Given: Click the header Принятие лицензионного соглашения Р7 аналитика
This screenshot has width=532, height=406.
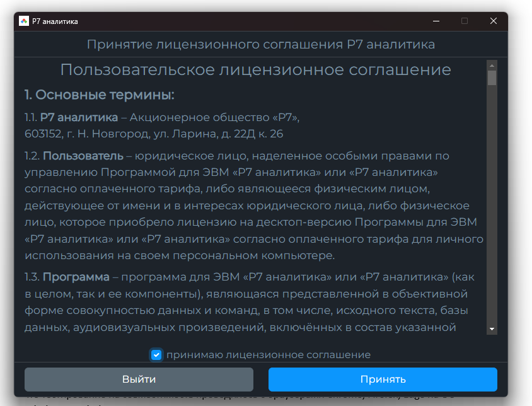Looking at the screenshot, I should click(261, 45).
